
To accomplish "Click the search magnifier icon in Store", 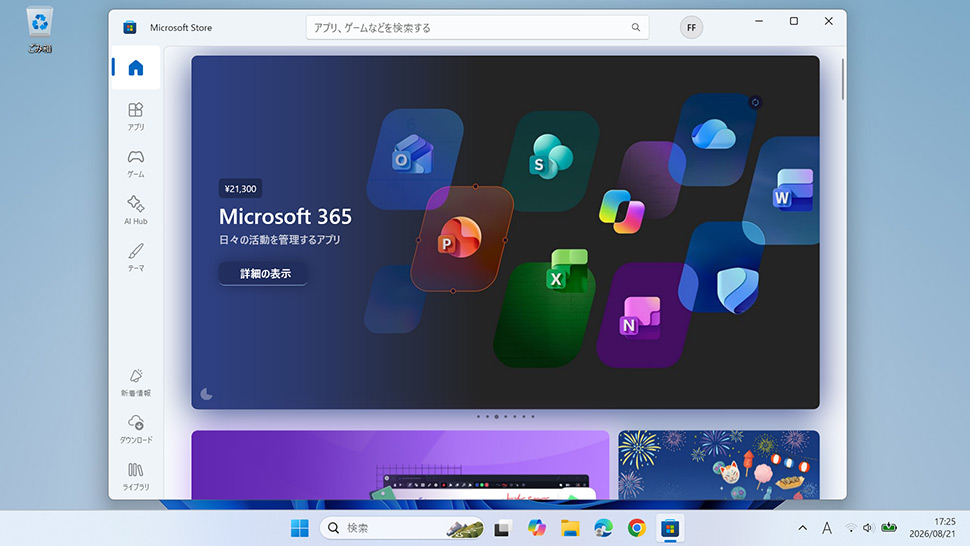I will (635, 27).
